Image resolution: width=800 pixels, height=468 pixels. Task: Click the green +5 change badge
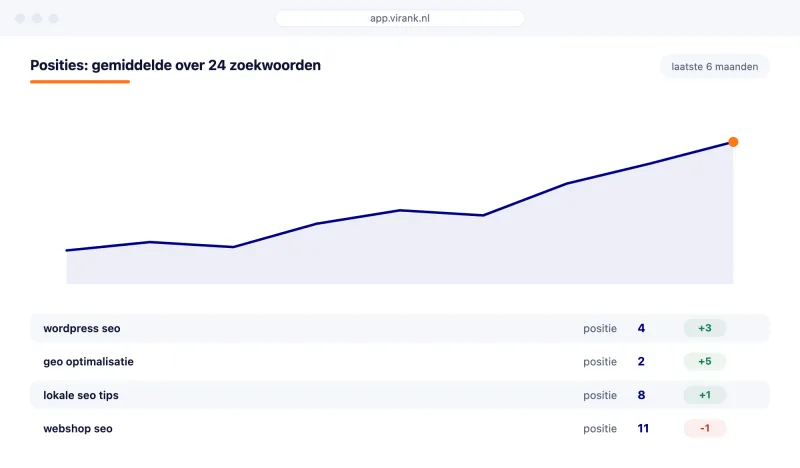click(705, 361)
